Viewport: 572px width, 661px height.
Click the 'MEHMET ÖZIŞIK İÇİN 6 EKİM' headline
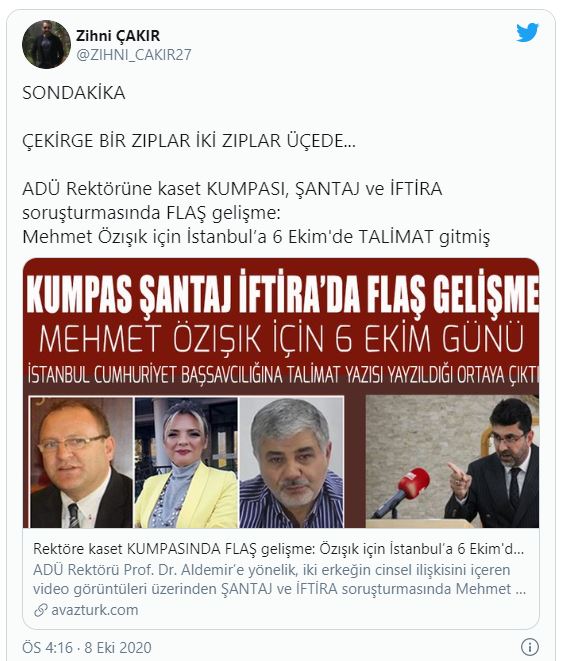click(281, 338)
